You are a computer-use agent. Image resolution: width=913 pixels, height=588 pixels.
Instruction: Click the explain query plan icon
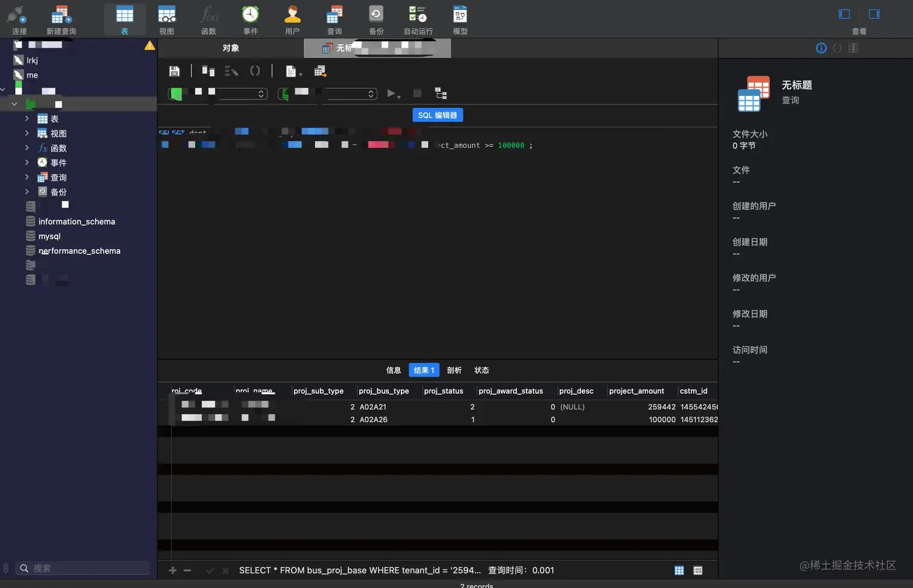coord(441,93)
